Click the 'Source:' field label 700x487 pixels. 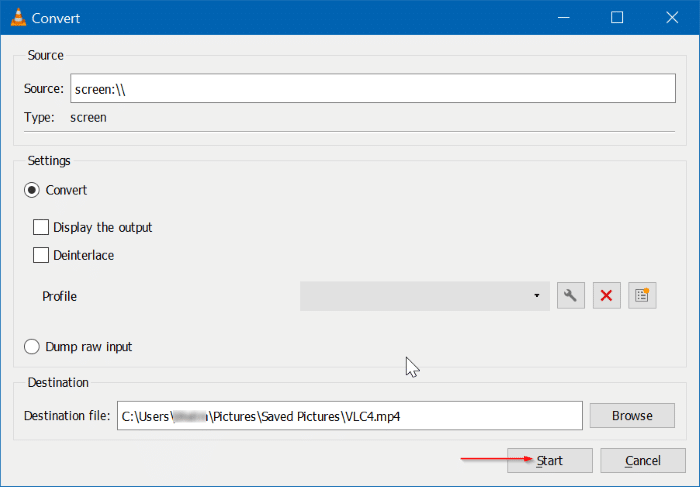(44, 88)
